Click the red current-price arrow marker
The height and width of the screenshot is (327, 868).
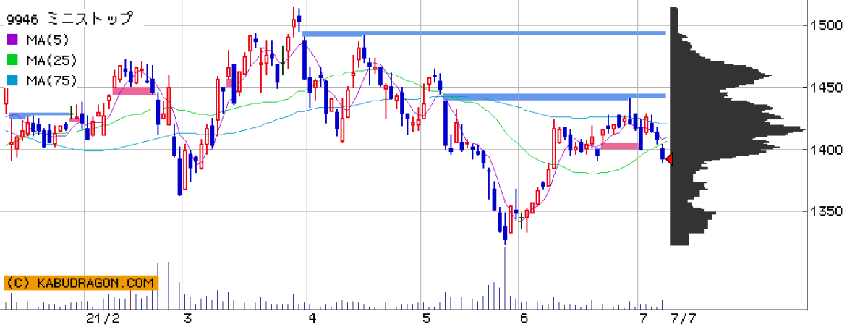(670, 159)
